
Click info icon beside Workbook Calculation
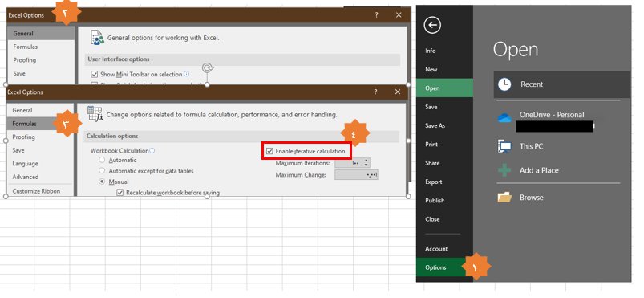152,151
